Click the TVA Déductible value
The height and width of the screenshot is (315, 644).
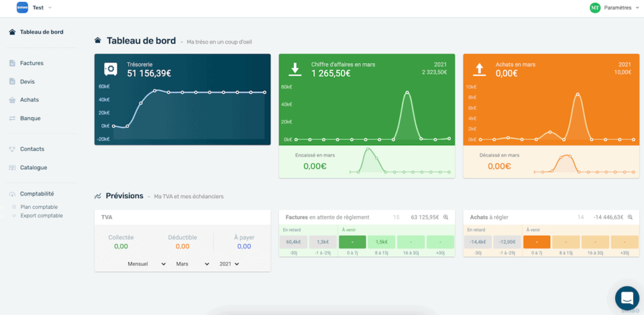click(x=182, y=246)
